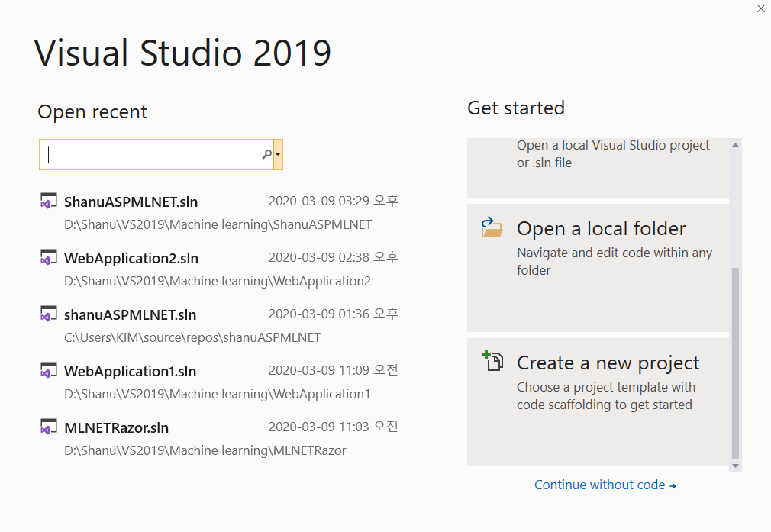Screen dimensions: 771x532
Task: Click the ShanuASPMLNET.sln solution icon
Action: tap(49, 202)
